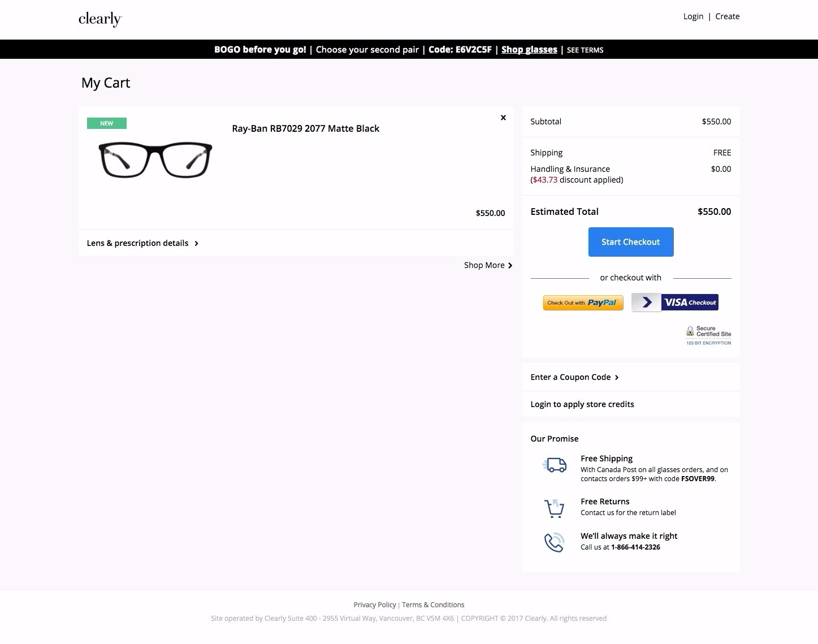This screenshot has width=818, height=644.
Task: Follow the Shop glasses banner link
Action: click(x=529, y=50)
